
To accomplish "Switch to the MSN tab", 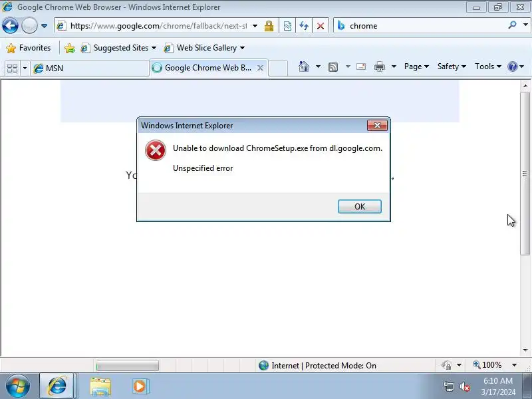I will 90,68.
